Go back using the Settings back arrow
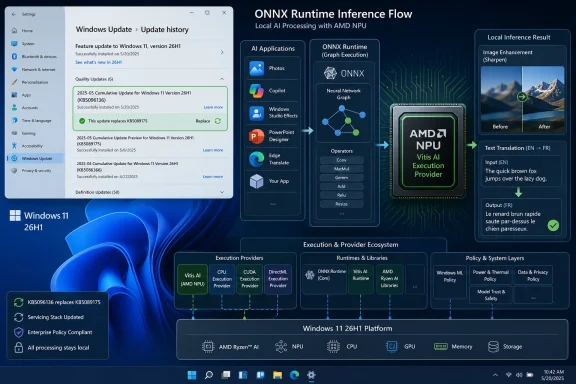 tap(14, 14)
